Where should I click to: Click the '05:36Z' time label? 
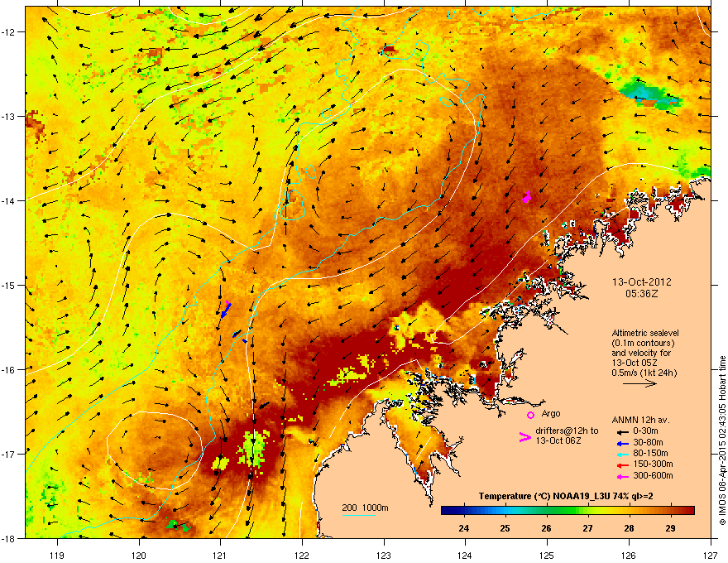click(641, 294)
